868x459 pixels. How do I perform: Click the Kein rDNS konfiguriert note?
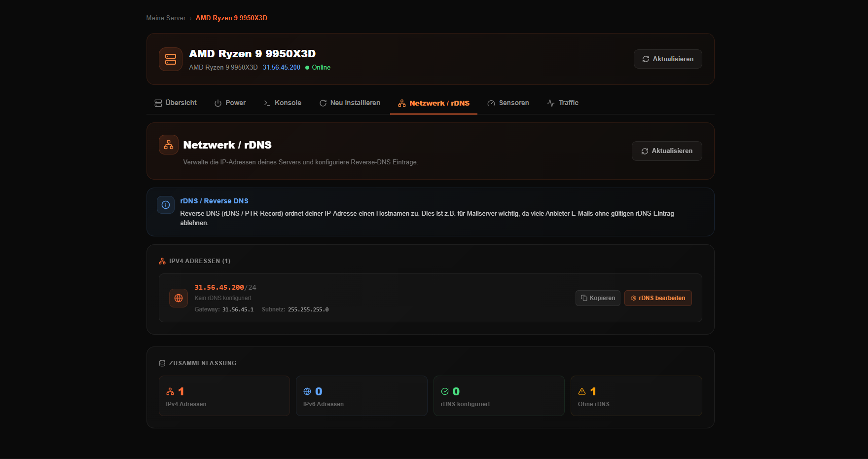click(223, 298)
